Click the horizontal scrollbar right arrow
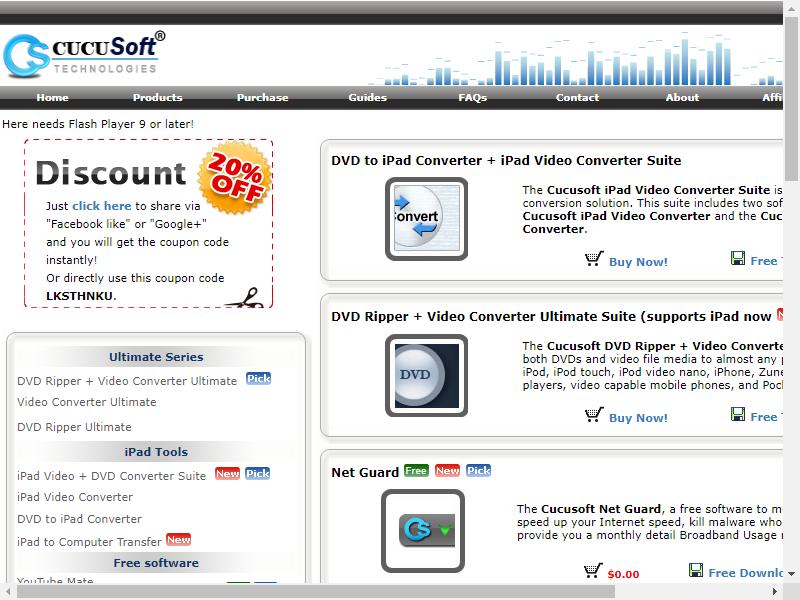Image resolution: width=800 pixels, height=600 pixels. pos(776,591)
